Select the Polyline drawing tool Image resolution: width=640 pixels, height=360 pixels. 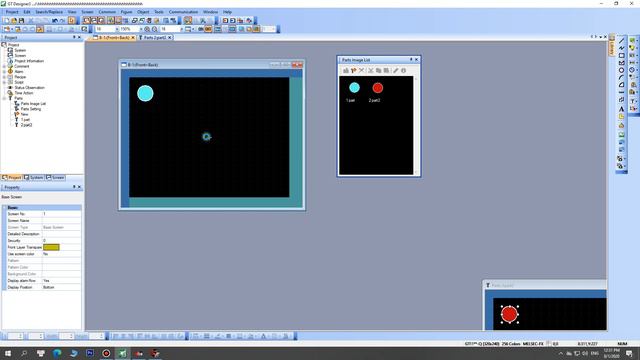(x=621, y=48)
